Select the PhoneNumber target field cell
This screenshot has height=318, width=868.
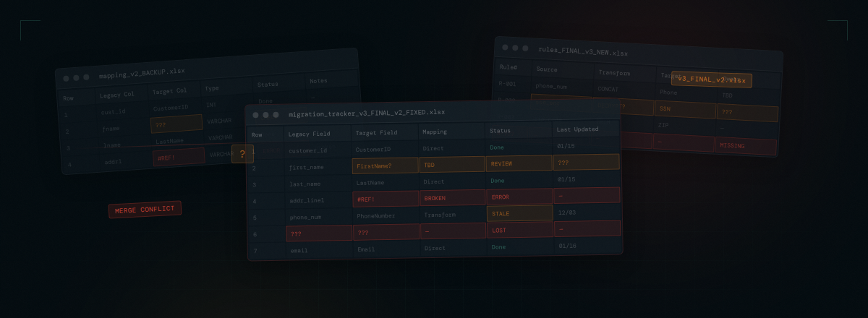tap(385, 215)
